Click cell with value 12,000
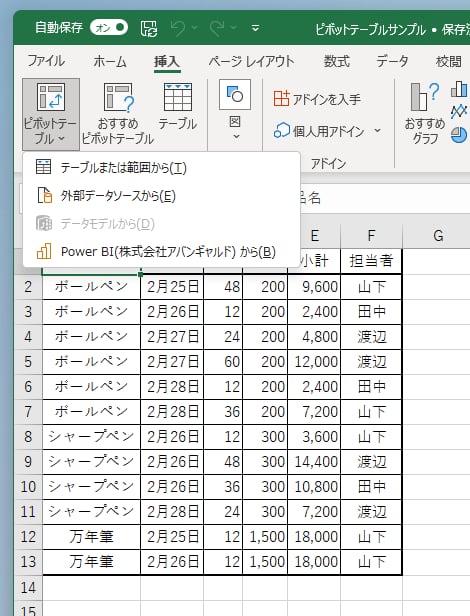 (x=314, y=361)
